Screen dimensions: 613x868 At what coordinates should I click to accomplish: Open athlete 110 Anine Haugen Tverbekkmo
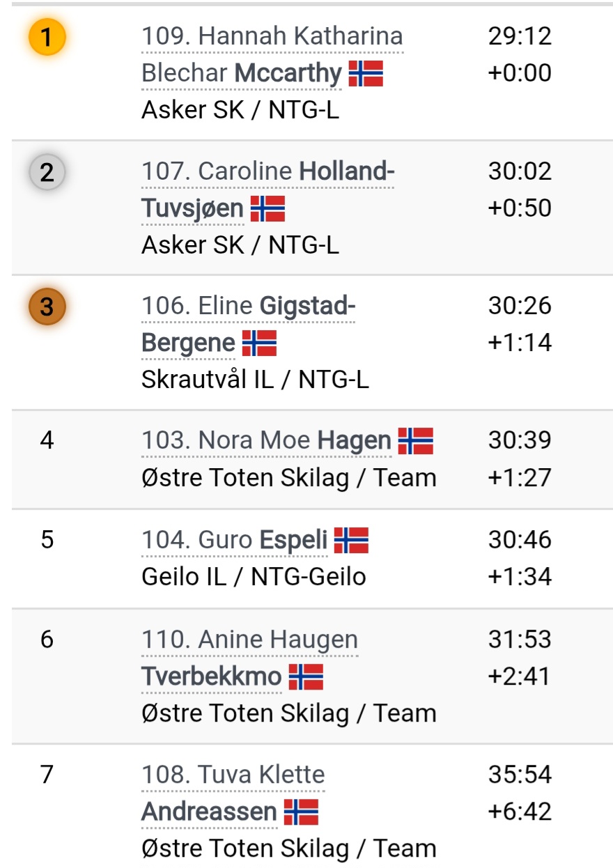click(x=250, y=658)
